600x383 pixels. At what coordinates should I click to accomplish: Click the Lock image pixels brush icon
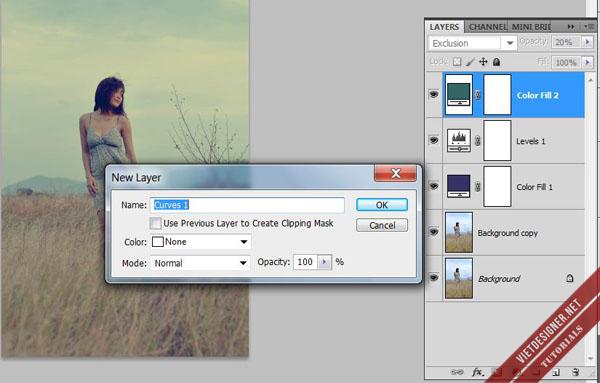pos(470,62)
